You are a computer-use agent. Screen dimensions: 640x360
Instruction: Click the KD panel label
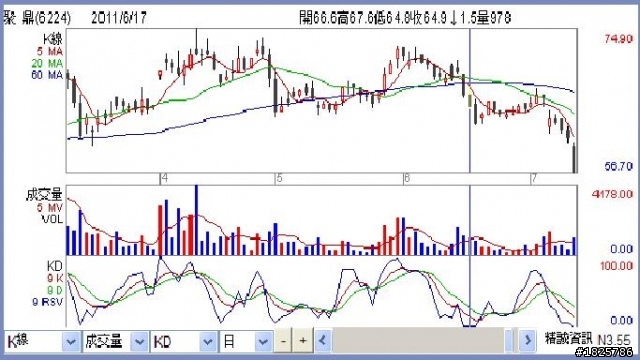(x=55, y=267)
